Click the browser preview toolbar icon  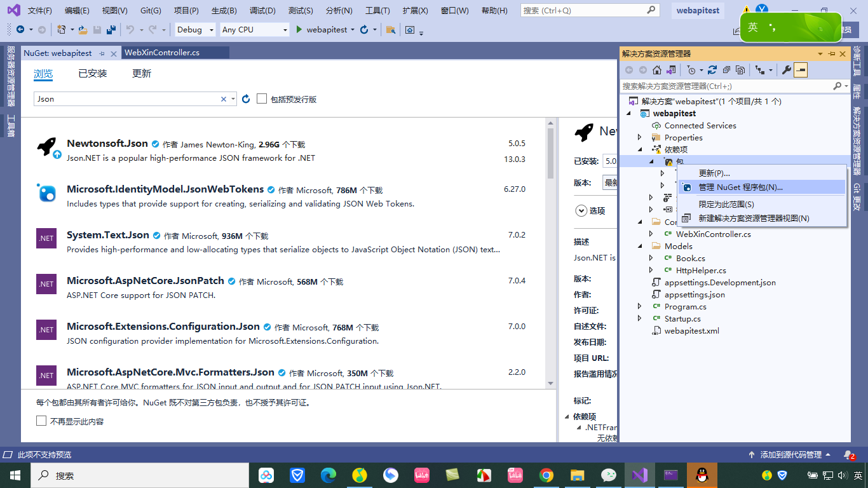point(410,30)
